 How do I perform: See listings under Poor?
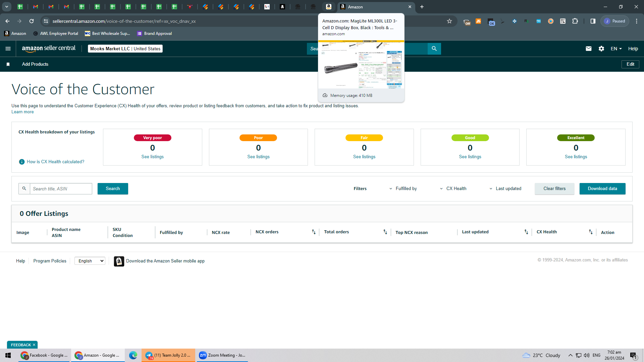pyautogui.click(x=258, y=157)
